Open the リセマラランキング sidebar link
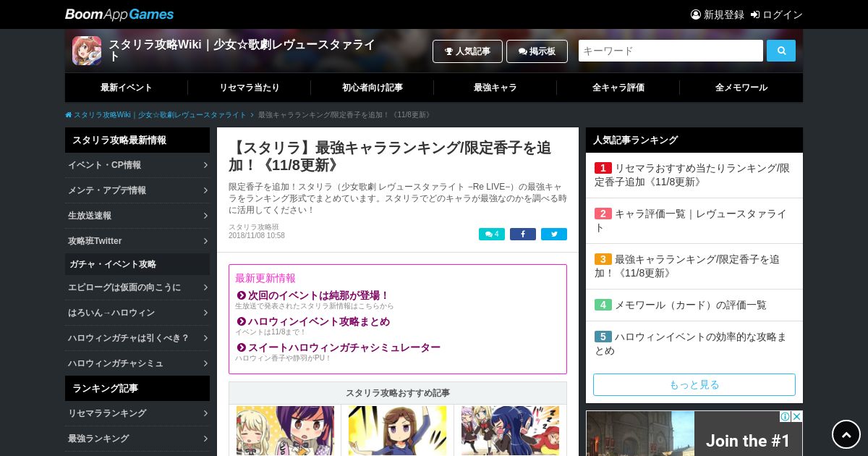 pyautogui.click(x=137, y=413)
